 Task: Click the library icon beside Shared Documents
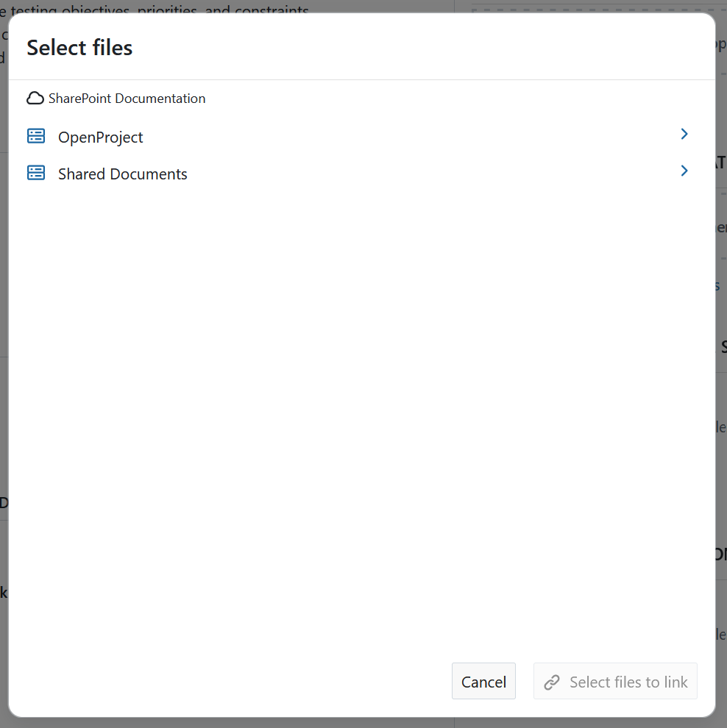pyautogui.click(x=36, y=172)
